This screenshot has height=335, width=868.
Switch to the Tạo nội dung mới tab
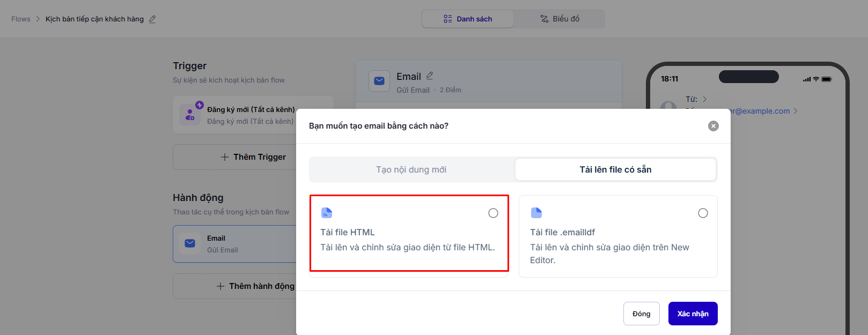(411, 170)
